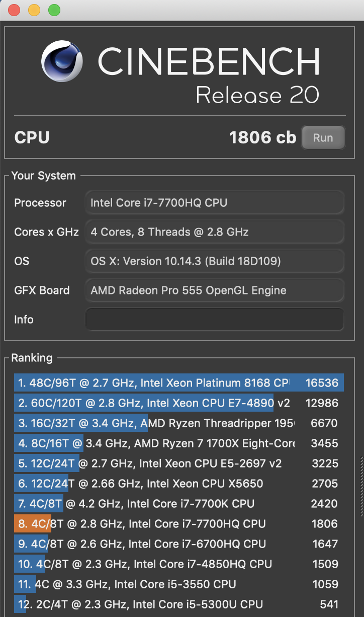Click the OS version field
This screenshot has width=364, height=617.
(x=214, y=261)
